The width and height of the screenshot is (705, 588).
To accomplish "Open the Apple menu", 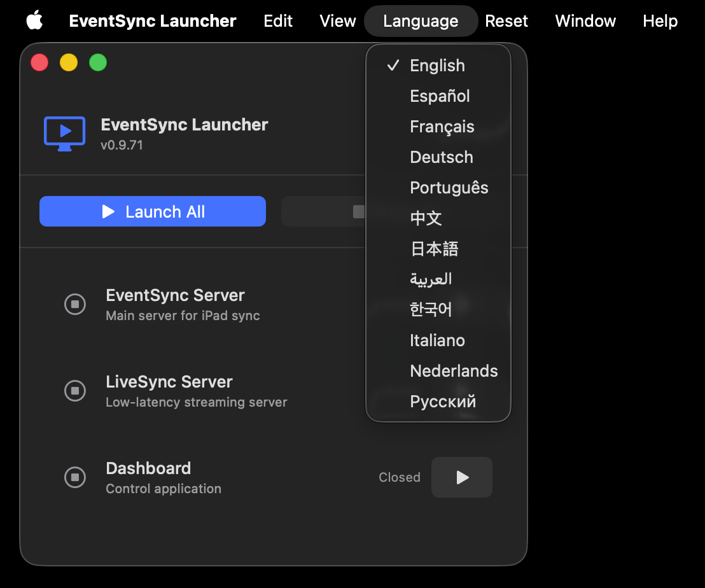I will coord(34,20).
